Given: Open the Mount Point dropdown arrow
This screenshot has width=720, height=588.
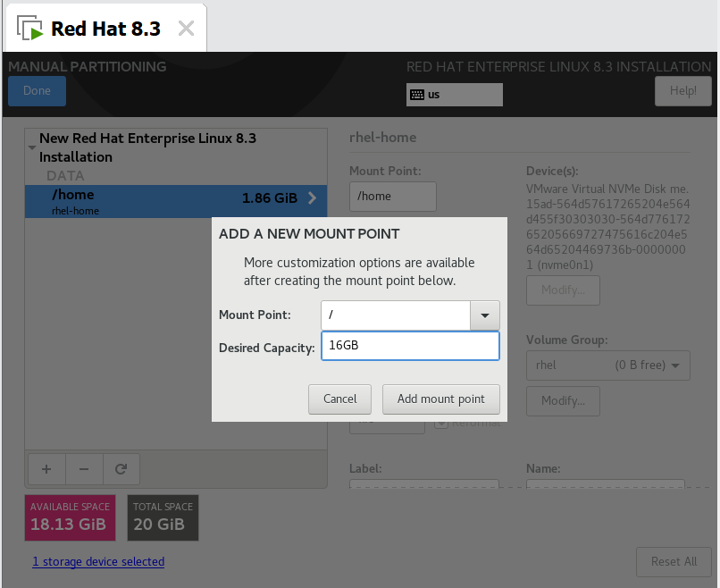Looking at the screenshot, I should (x=484, y=315).
